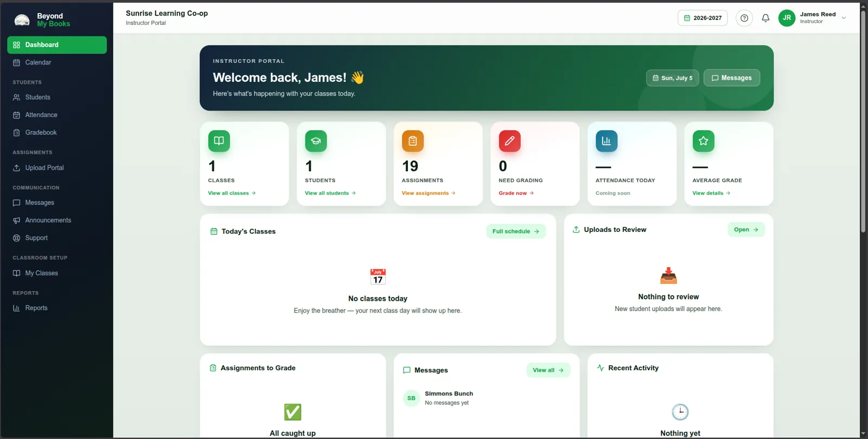
Task: Click the green Classes book icon
Action: pyautogui.click(x=219, y=141)
